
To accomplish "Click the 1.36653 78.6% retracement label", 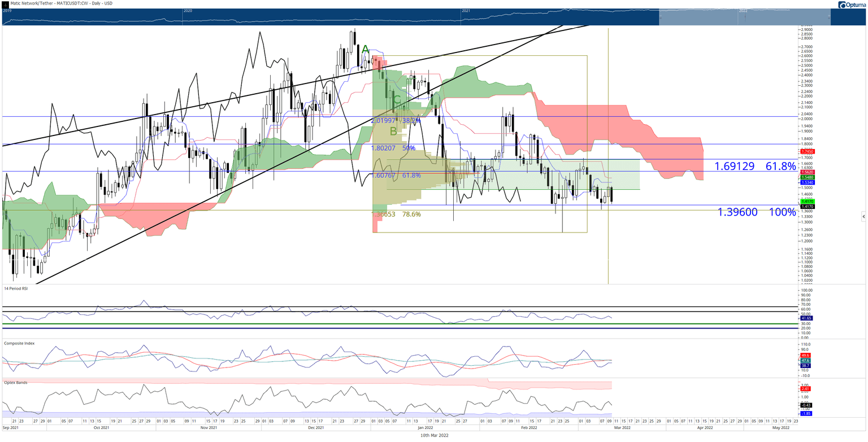I will 396,214.
